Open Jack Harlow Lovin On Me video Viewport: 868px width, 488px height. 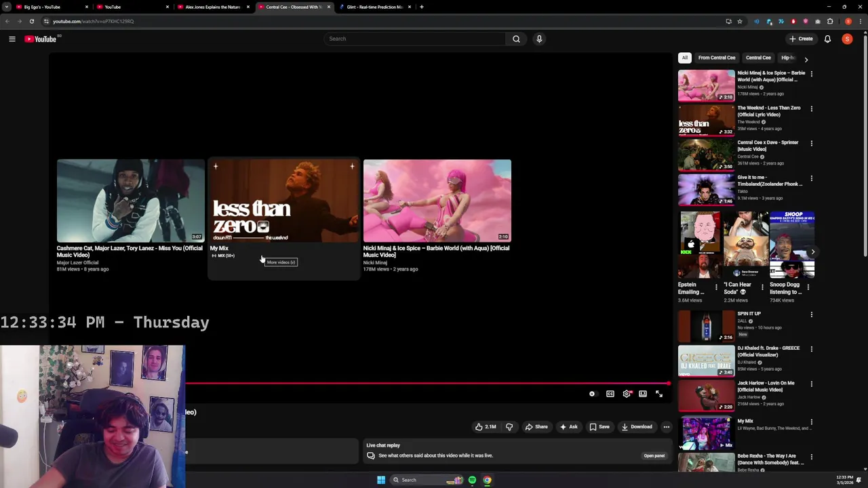[x=706, y=395]
